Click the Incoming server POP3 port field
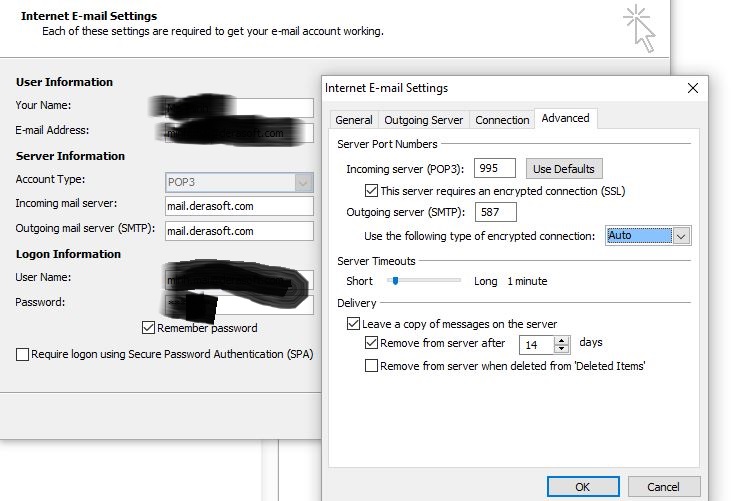737x501 pixels. [x=497, y=168]
